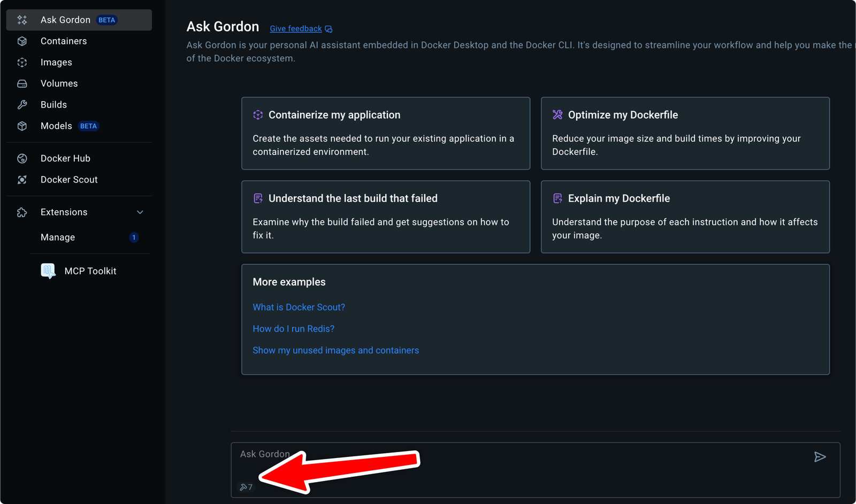Send the message with the arrow icon

click(820, 456)
